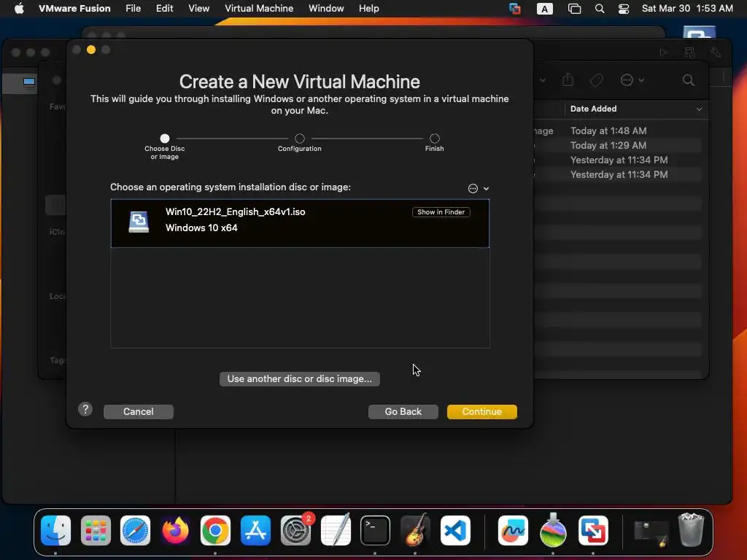Open Google Chrome from the Dock
747x560 pixels.
coord(215,530)
